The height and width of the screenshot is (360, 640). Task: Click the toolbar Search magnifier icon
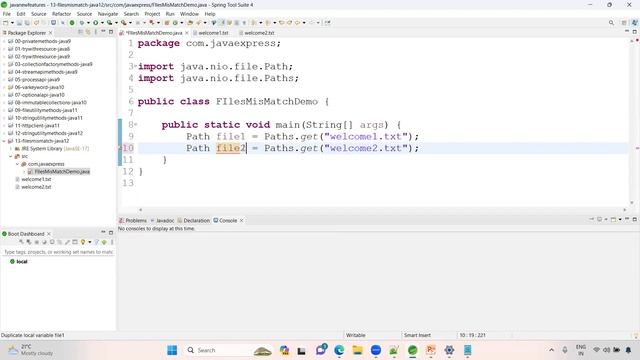pos(611,23)
